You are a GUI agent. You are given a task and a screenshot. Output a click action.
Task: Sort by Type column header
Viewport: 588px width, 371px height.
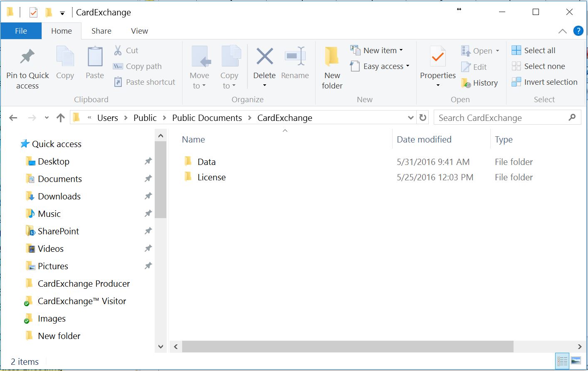click(x=504, y=140)
